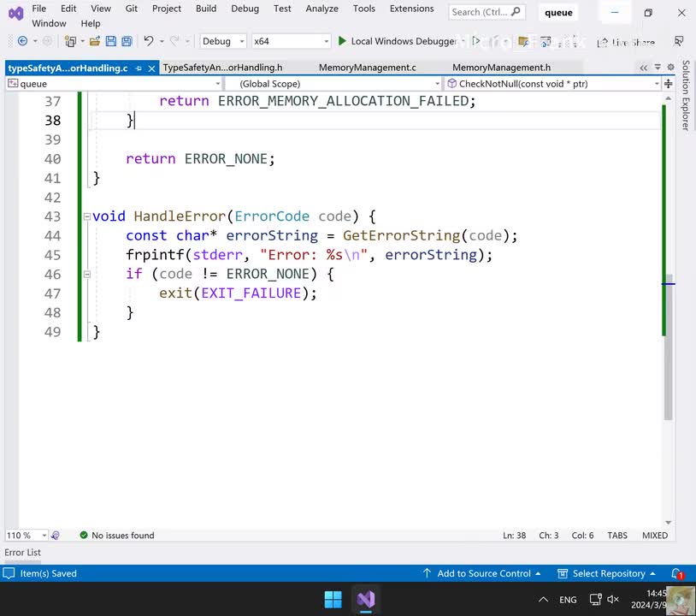This screenshot has height=616, width=696.
Task: Open the Build menu
Action: 205,9
